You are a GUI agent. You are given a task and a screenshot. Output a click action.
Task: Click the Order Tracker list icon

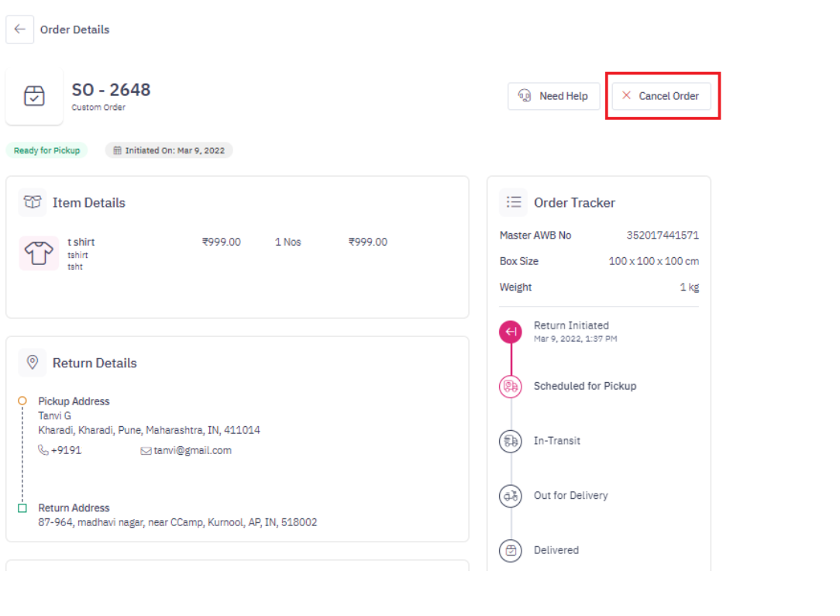(514, 202)
